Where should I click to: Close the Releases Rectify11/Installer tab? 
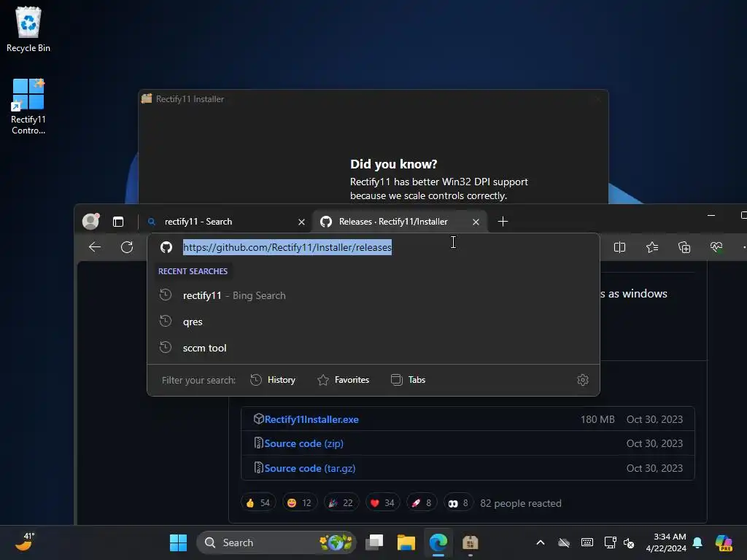point(476,222)
